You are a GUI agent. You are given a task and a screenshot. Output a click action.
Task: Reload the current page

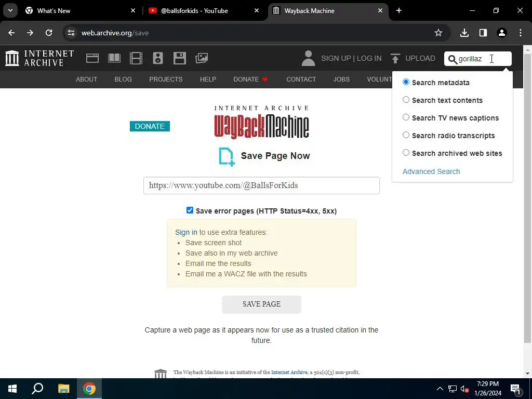[49, 33]
